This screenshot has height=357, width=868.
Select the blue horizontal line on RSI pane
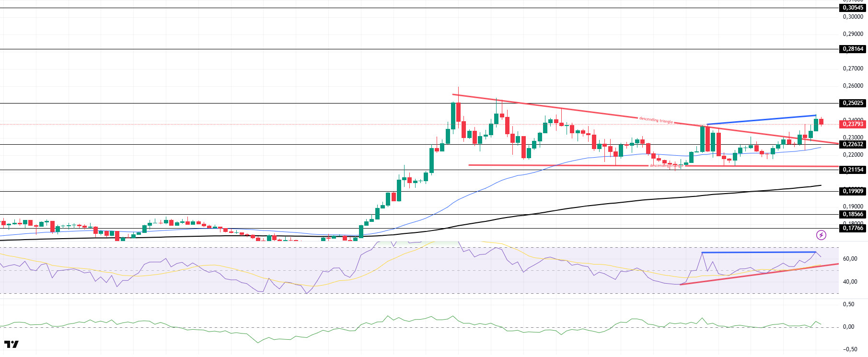point(758,252)
